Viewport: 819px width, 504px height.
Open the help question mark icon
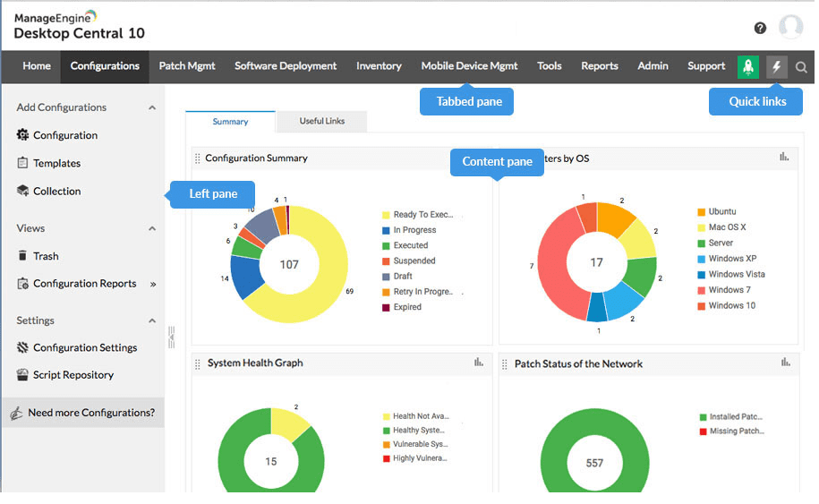tap(760, 28)
